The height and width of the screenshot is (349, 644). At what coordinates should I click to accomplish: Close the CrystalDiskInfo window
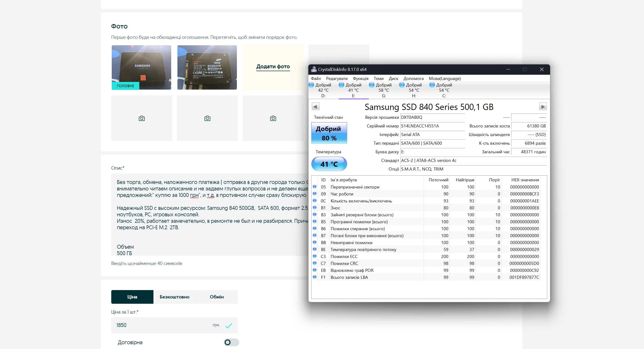coord(542,69)
